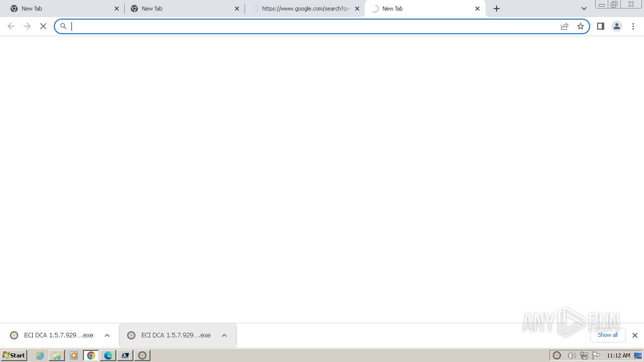Open Action Center flag tray icon
The width and height of the screenshot is (644, 362).
pos(596,355)
